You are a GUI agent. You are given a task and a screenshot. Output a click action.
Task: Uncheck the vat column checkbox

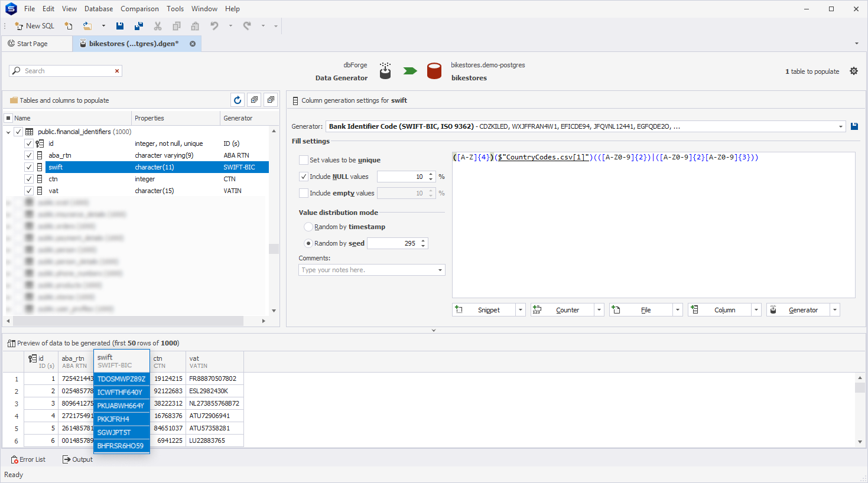(x=28, y=191)
